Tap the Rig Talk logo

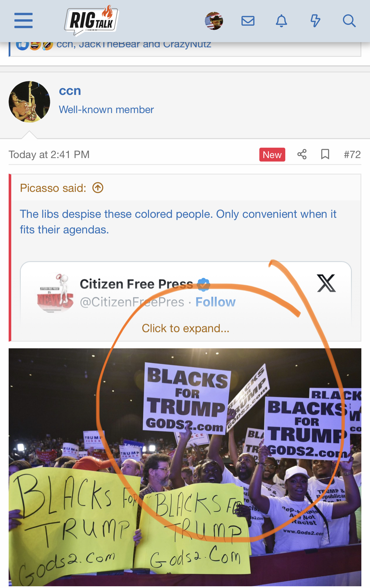(x=92, y=21)
